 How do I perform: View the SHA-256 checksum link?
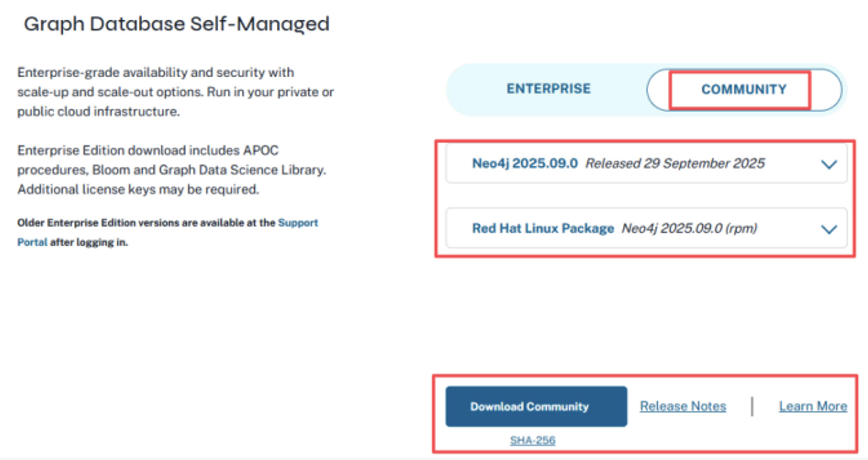533,440
